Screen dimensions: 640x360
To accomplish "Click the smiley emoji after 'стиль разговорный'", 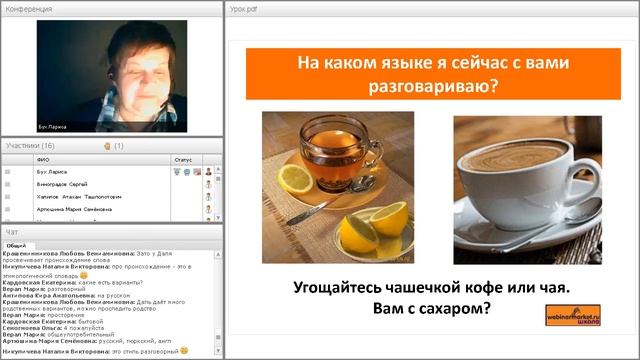I will (x=184, y=351).
